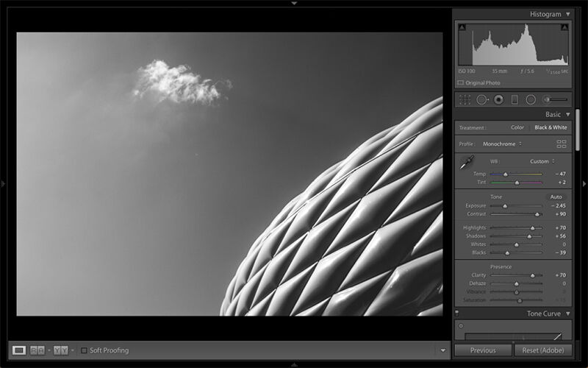Click the Blacks slider handle
This screenshot has width=588, height=368.
[507, 253]
